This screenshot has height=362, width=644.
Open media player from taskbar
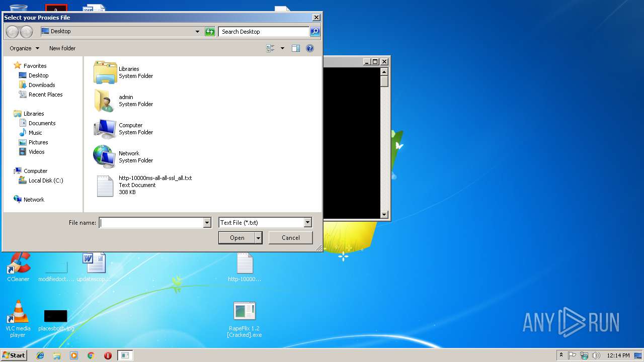pyautogui.click(x=74, y=355)
